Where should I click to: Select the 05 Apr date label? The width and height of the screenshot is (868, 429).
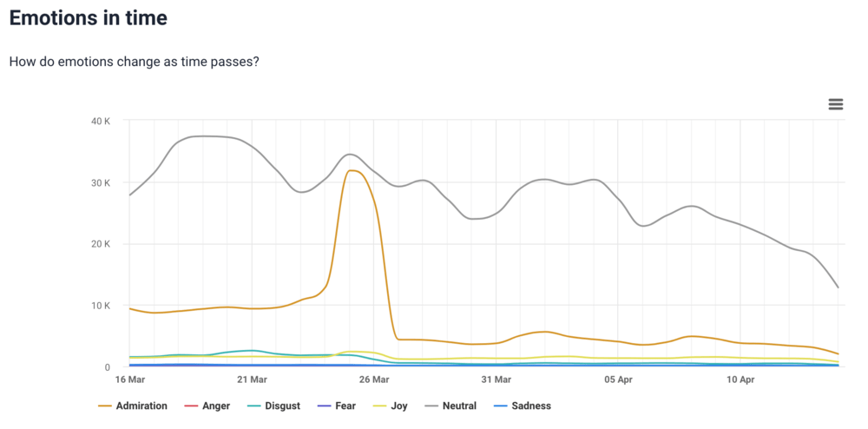pos(619,379)
